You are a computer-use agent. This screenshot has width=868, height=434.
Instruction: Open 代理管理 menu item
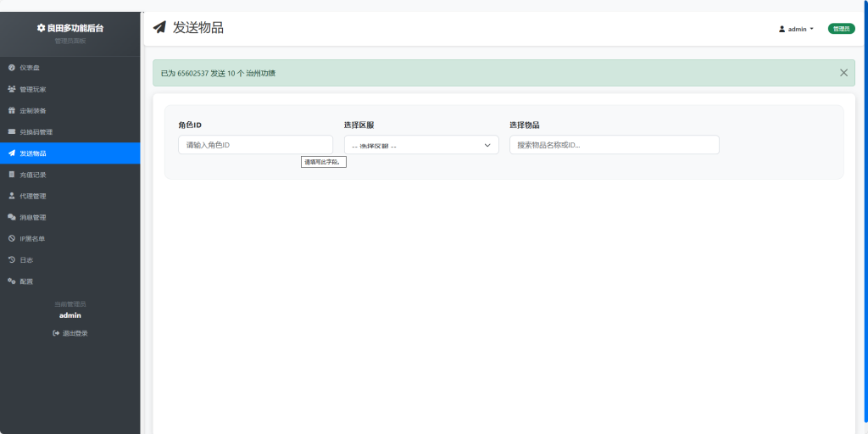70,196
